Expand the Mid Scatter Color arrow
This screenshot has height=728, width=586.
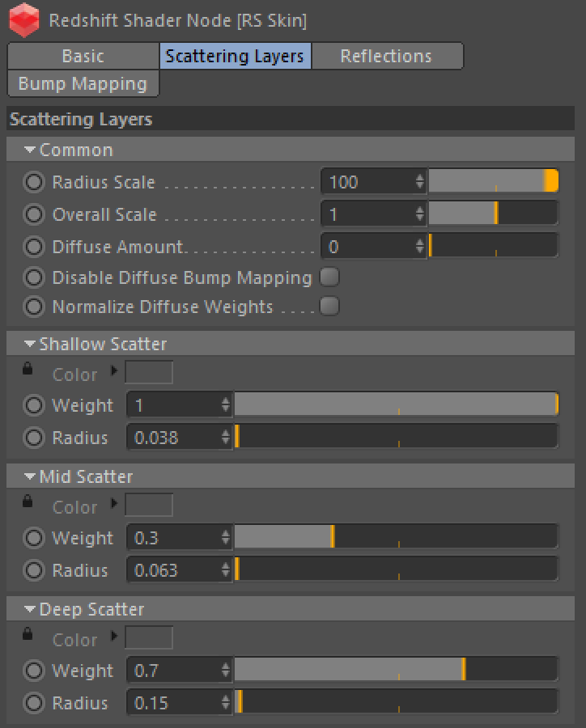coord(114,503)
